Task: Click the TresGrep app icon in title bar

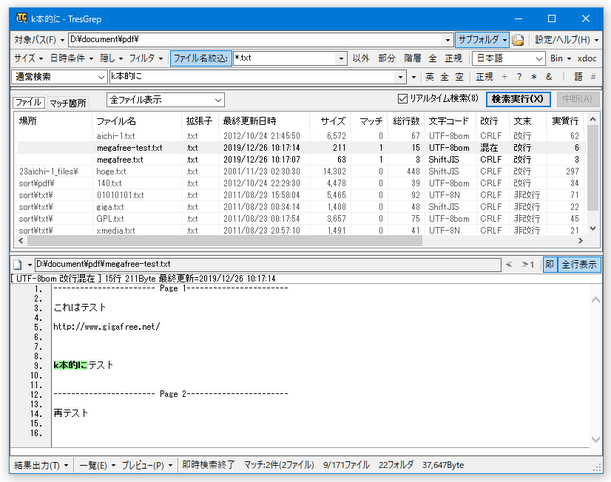Action: click(22, 18)
